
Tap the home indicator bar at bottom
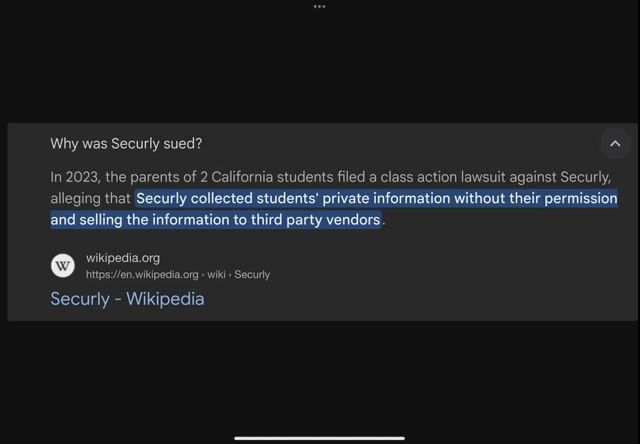click(319, 437)
